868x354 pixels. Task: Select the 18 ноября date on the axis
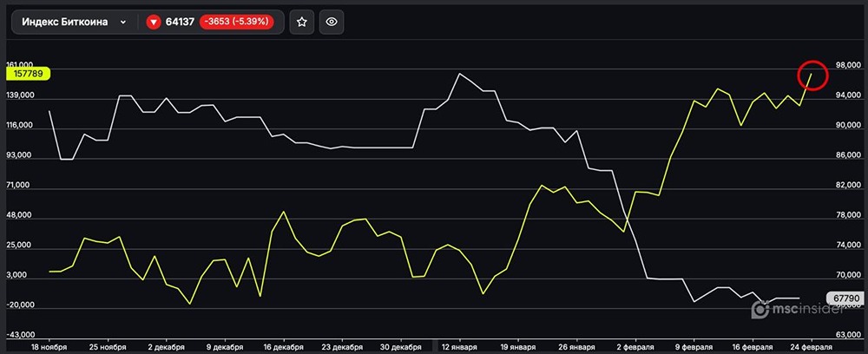click(x=48, y=346)
